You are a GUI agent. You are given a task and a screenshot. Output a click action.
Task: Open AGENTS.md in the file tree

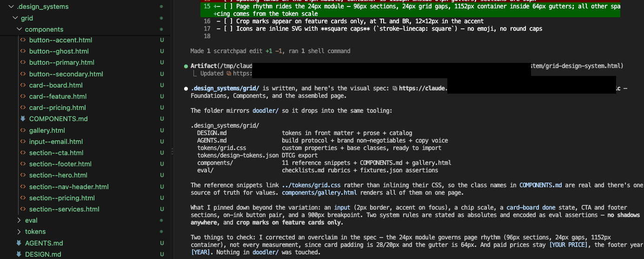[x=44, y=243]
